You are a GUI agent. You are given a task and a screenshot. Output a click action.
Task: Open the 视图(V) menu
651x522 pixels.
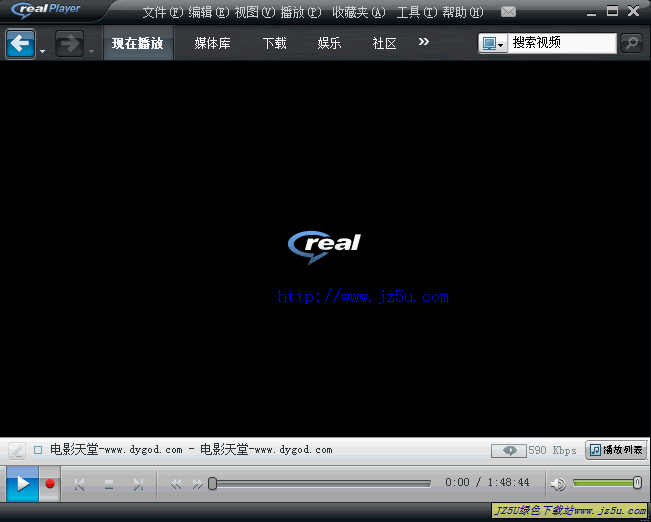(255, 12)
